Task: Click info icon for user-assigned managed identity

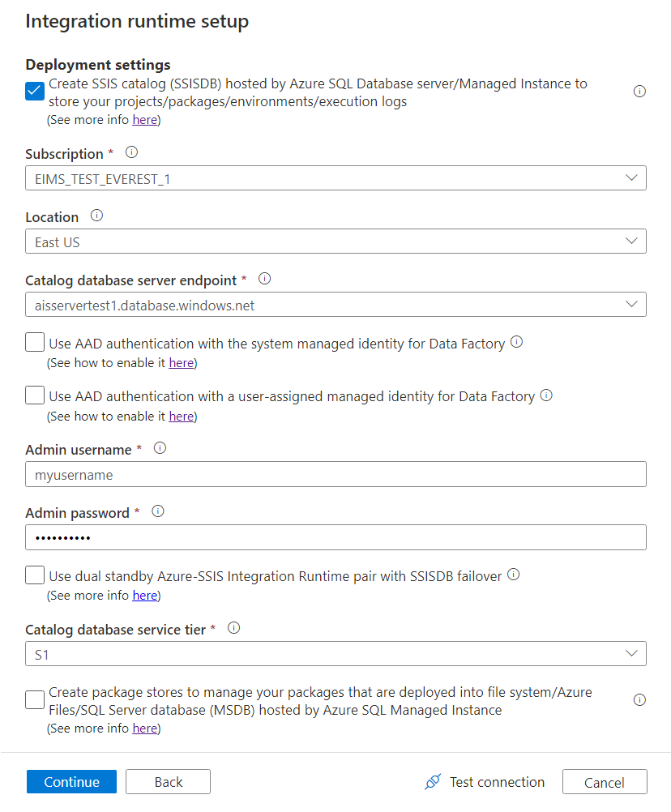Action: tap(546, 395)
